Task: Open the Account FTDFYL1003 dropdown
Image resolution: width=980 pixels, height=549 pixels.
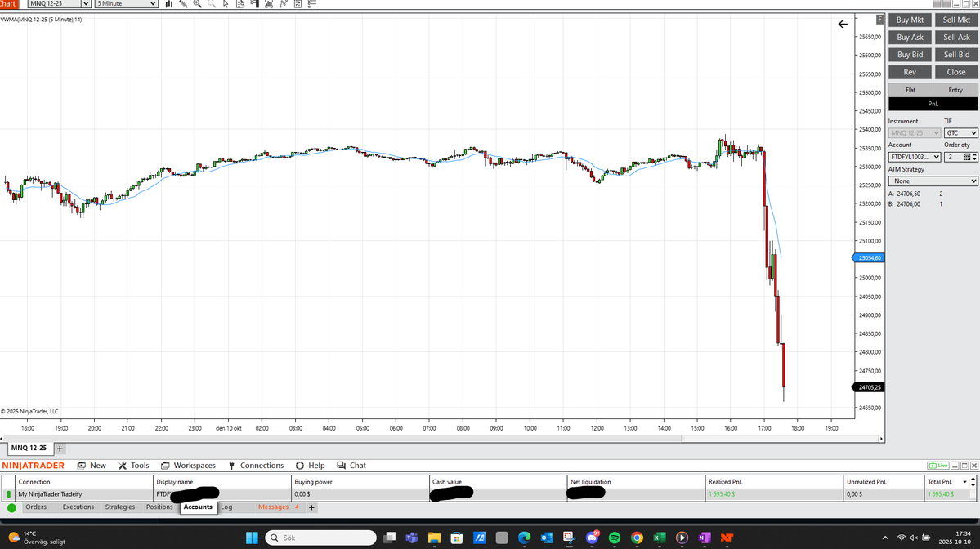Action: coord(915,157)
